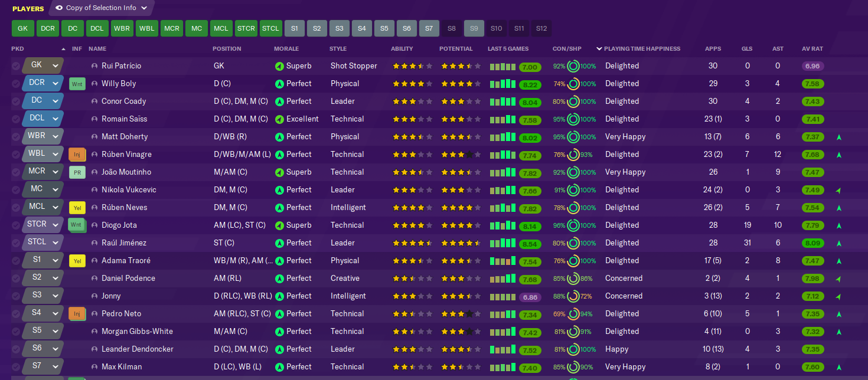Sort the table by Morale column header
Image resolution: width=868 pixels, height=380 pixels.
[286, 48]
